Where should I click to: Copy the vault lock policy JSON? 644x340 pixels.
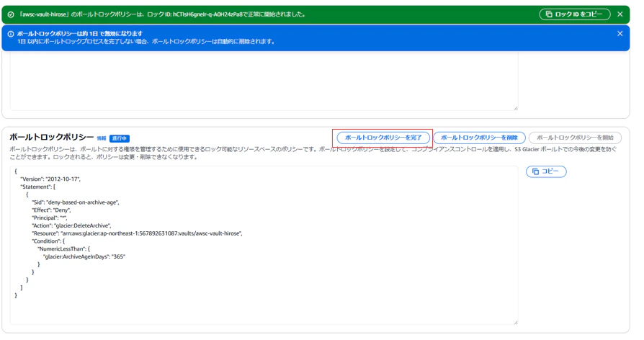[x=546, y=171]
